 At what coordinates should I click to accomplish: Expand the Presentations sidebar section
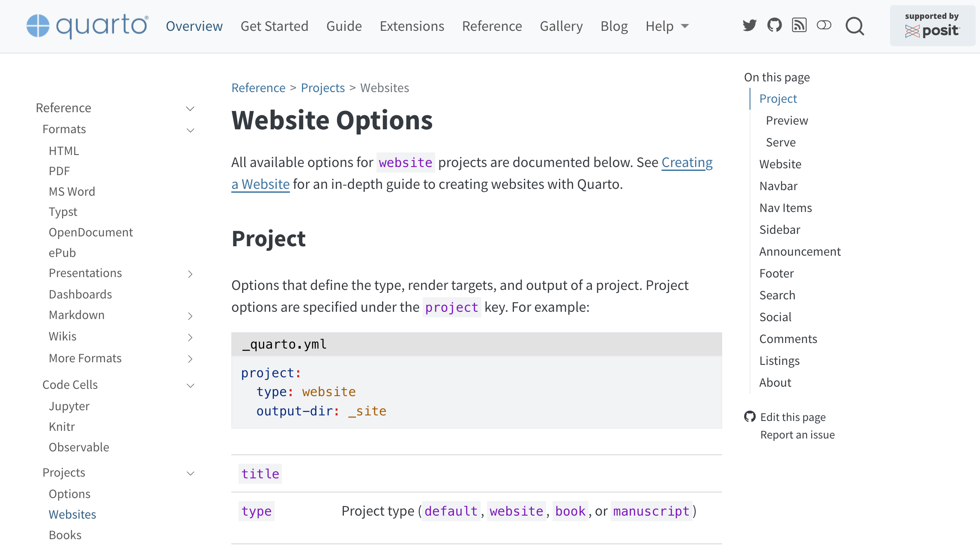pyautogui.click(x=191, y=274)
